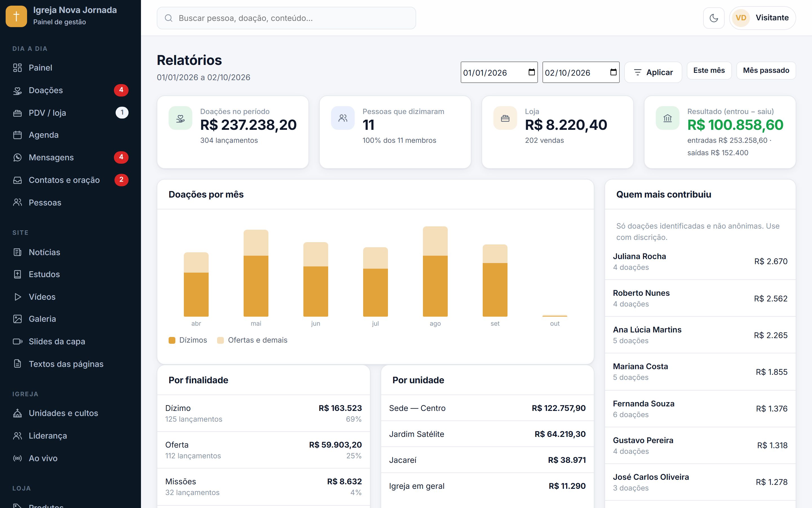
Task: Open the Painel dashboard icon
Action: pos(17,68)
